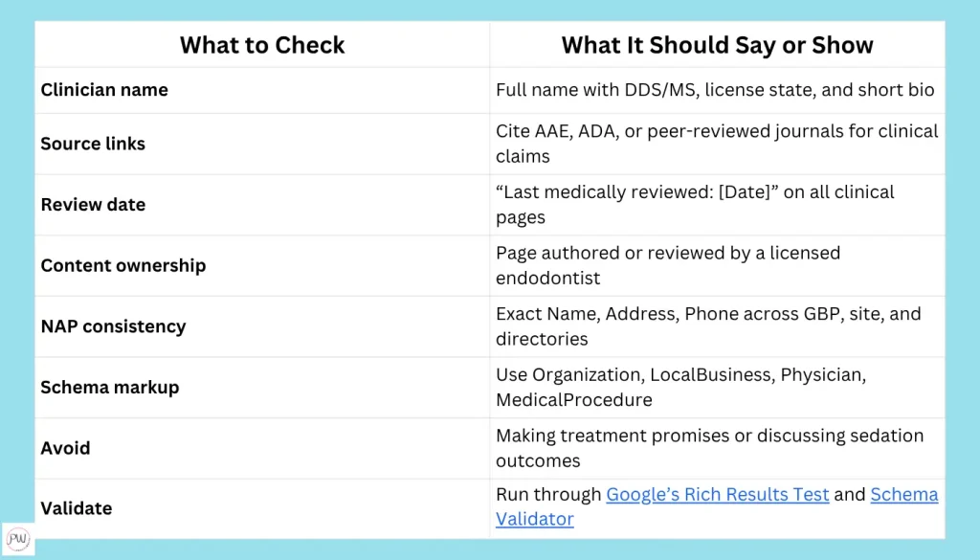Select the 'Content ownership' row label
This screenshot has width=980, height=560.
point(122,265)
